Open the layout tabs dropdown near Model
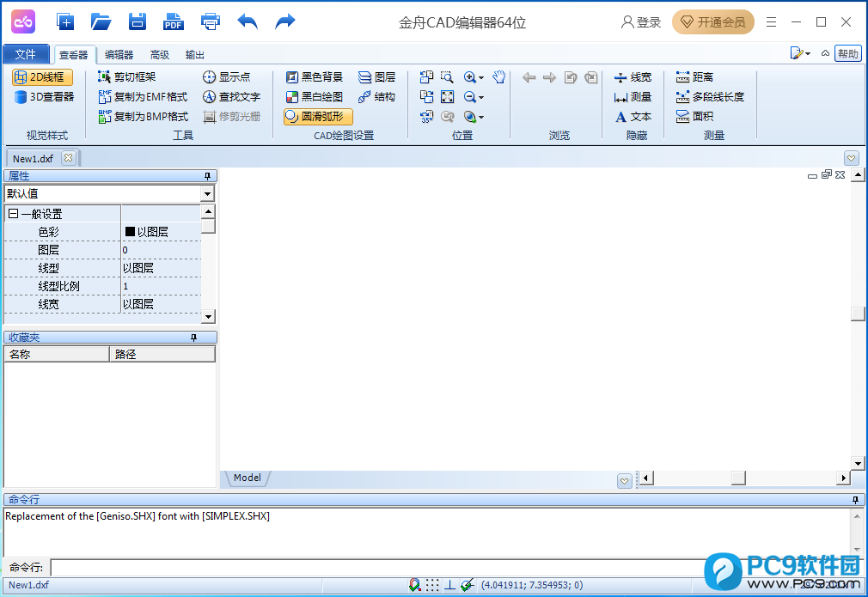Viewport: 868px width, 597px height. (x=625, y=481)
